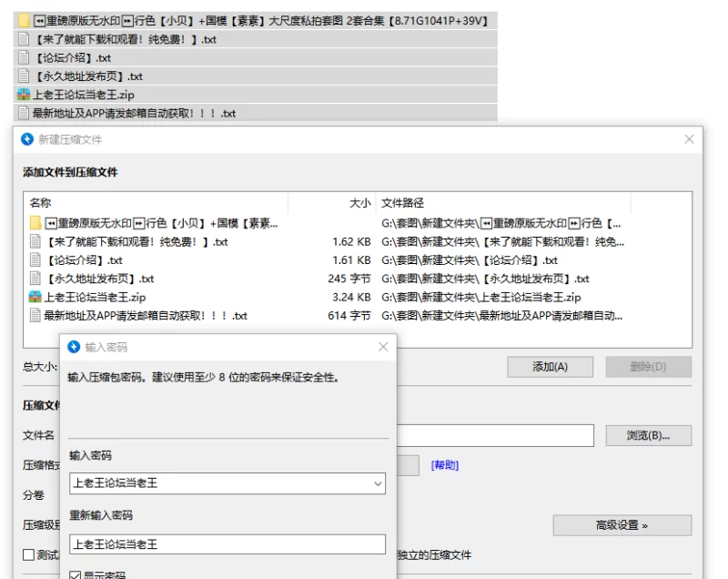
Task: Select the 永久地址发布页.txt icon in the dialog list
Action: [35, 279]
